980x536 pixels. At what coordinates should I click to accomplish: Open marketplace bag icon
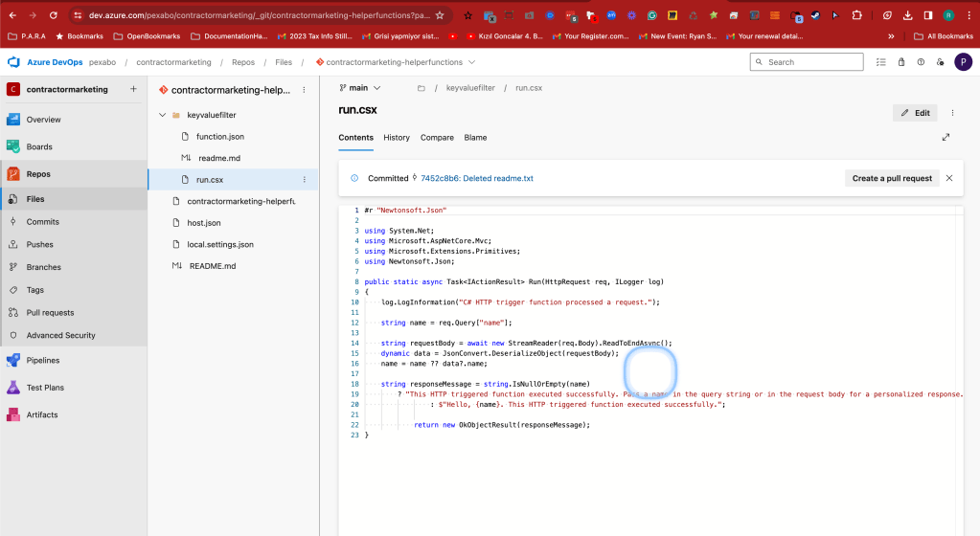click(x=901, y=62)
